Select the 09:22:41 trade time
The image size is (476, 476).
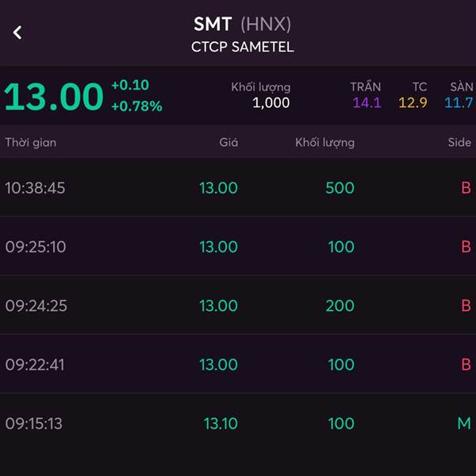point(35,365)
